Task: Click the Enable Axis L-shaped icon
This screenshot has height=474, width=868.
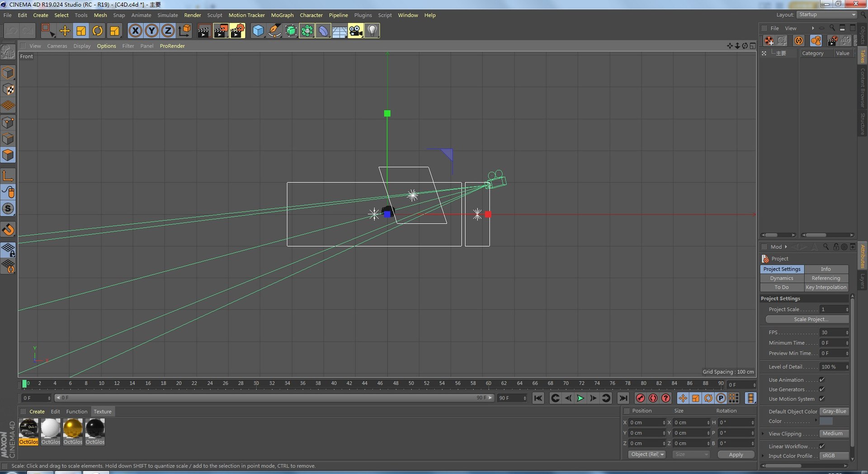Action: [x=8, y=175]
